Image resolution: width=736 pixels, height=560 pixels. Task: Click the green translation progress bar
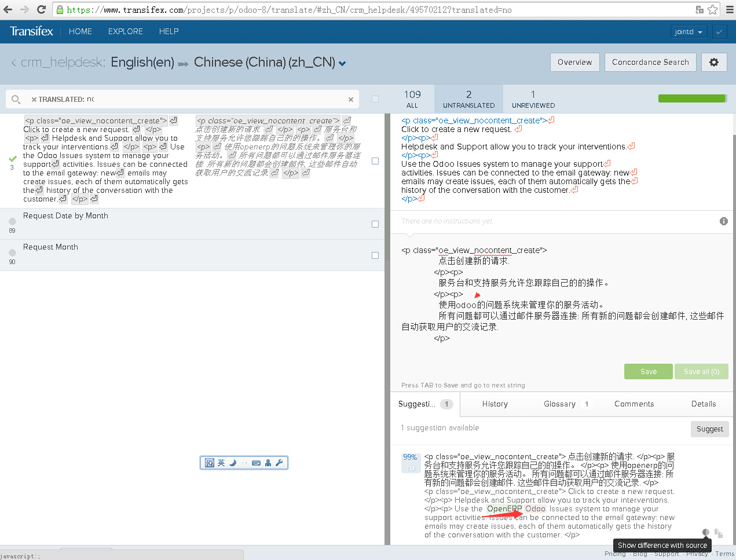[691, 99]
